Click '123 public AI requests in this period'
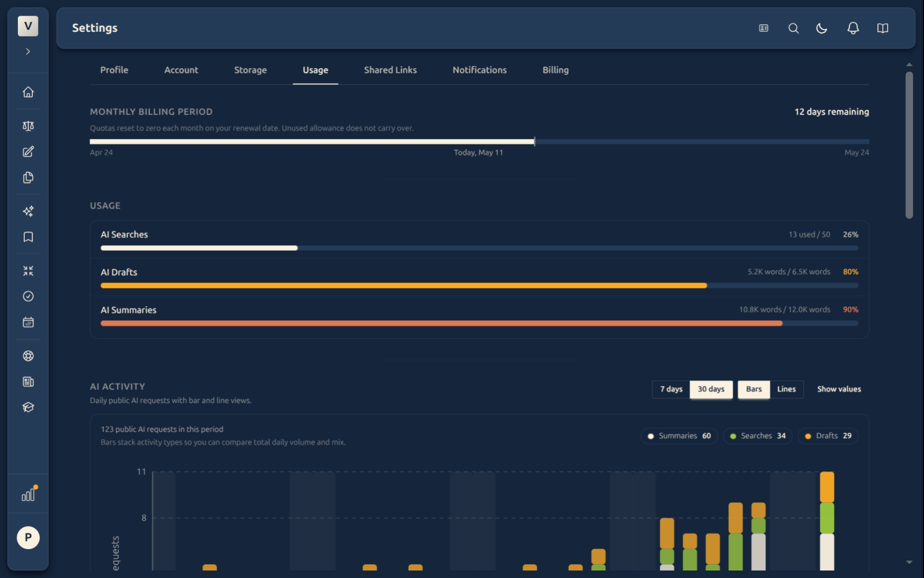Screen dimensions: 924x578 (162, 429)
